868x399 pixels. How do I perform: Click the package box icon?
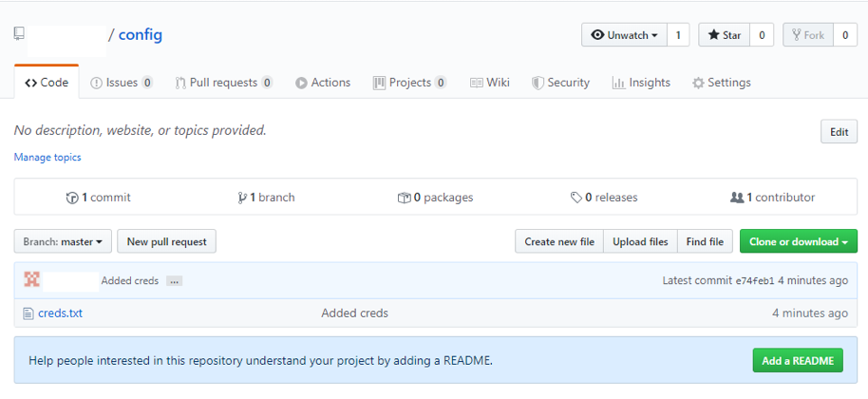[405, 198]
